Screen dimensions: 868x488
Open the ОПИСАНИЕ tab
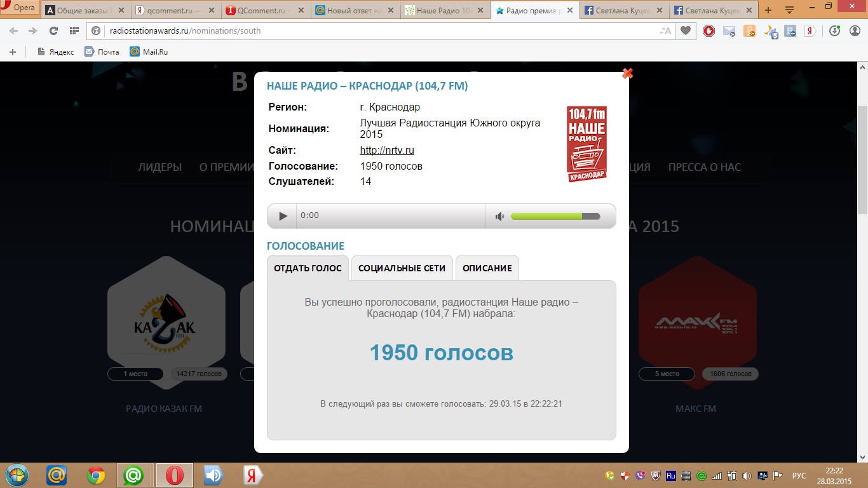click(487, 268)
